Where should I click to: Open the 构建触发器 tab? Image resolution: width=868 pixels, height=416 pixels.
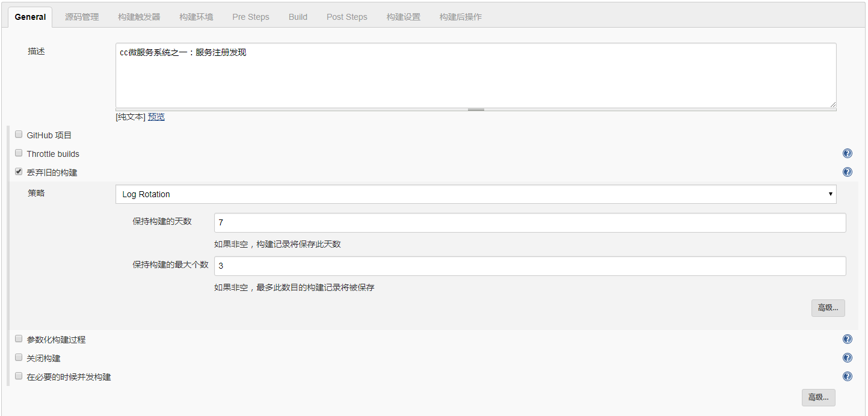[x=139, y=17]
